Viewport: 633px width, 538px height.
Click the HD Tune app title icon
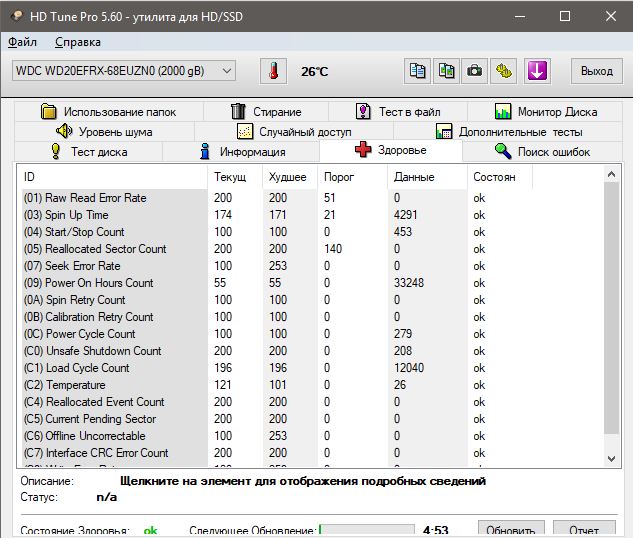pos(17,16)
